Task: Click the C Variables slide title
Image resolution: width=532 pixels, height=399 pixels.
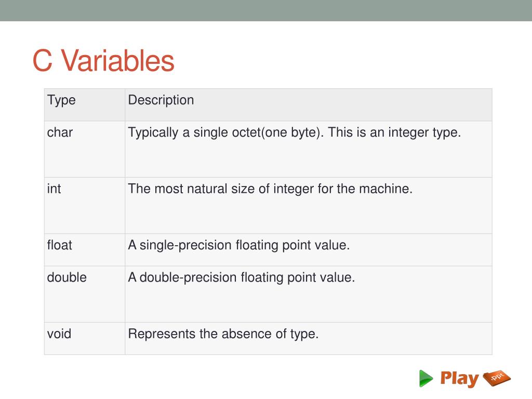Action: (103, 61)
